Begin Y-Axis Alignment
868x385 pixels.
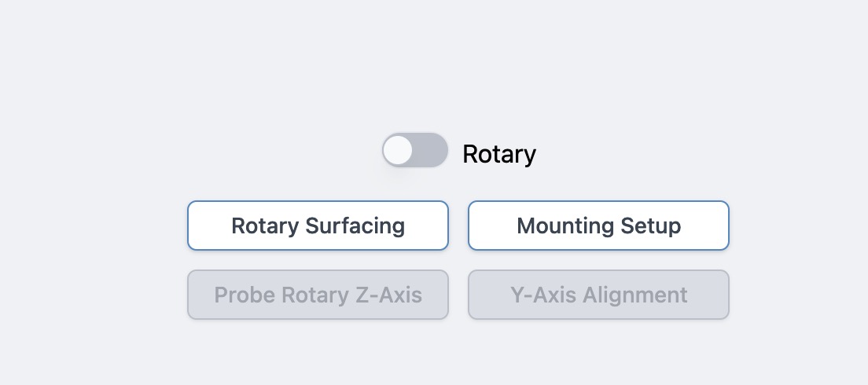tap(598, 295)
